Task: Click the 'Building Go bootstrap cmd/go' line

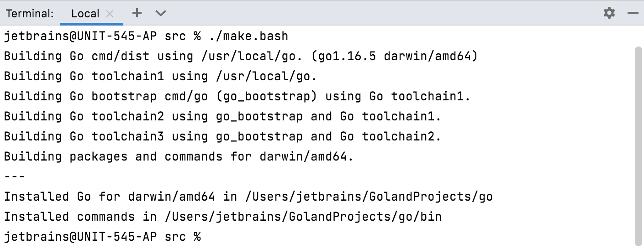Action: tap(237, 96)
